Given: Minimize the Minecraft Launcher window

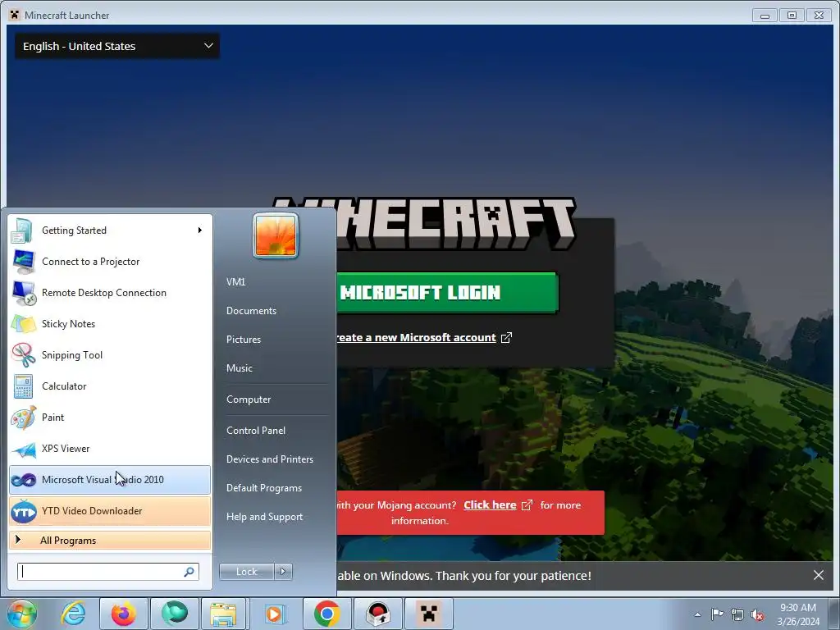Looking at the screenshot, I should click(765, 15).
